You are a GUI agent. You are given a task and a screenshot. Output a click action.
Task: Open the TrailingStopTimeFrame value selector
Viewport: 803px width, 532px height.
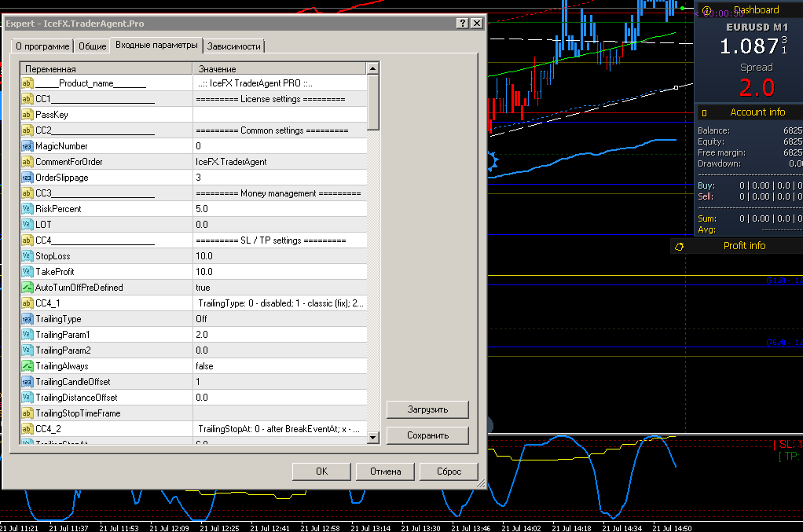(280, 413)
